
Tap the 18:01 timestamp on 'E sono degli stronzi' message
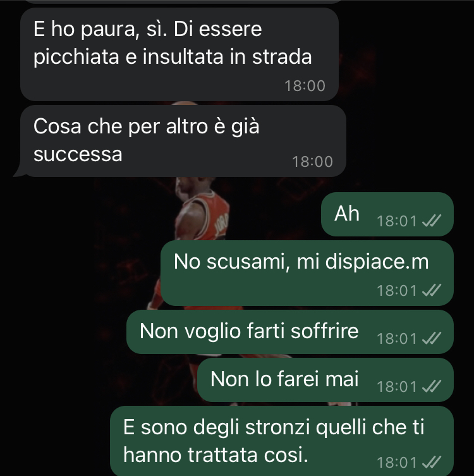pos(397,463)
